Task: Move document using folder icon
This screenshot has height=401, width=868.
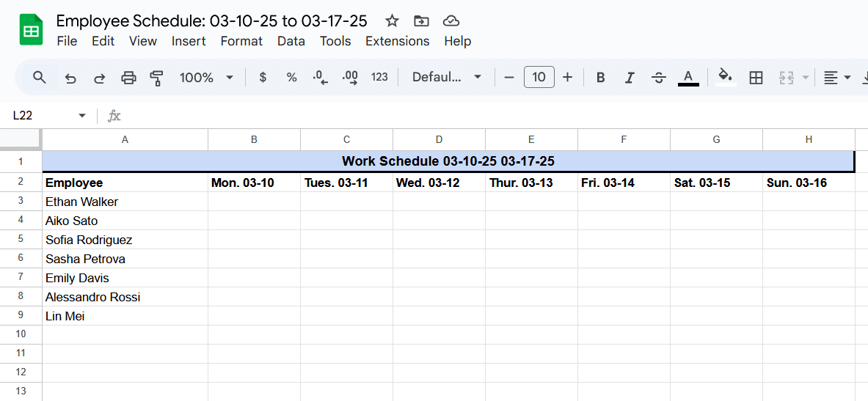Action: tap(421, 21)
